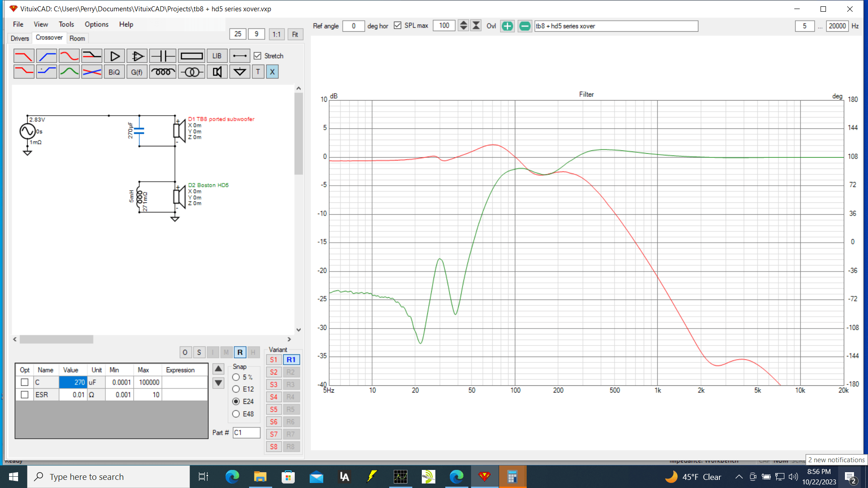Select the attenuator/gain shelf block icon
The width and height of the screenshot is (868, 488).
click(91, 56)
